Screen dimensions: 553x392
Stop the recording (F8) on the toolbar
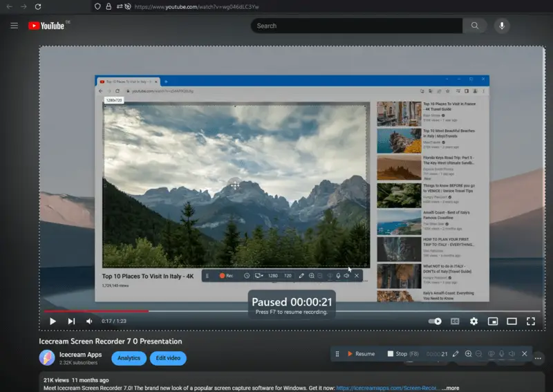coord(403,354)
